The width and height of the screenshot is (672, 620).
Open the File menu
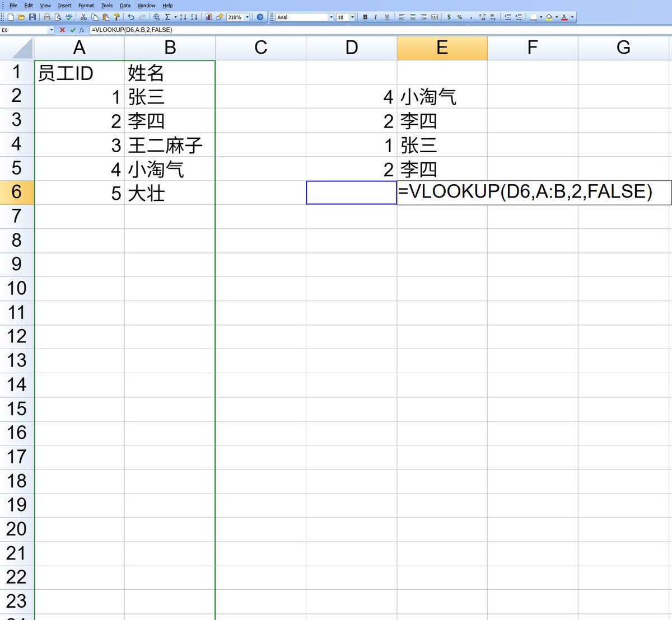click(x=13, y=6)
